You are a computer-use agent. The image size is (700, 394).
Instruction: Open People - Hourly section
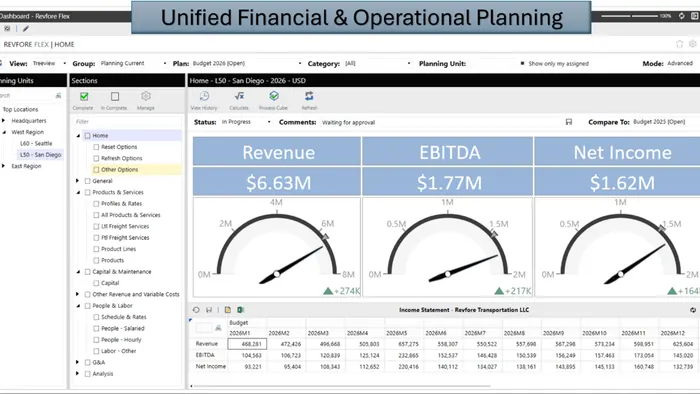click(121, 340)
